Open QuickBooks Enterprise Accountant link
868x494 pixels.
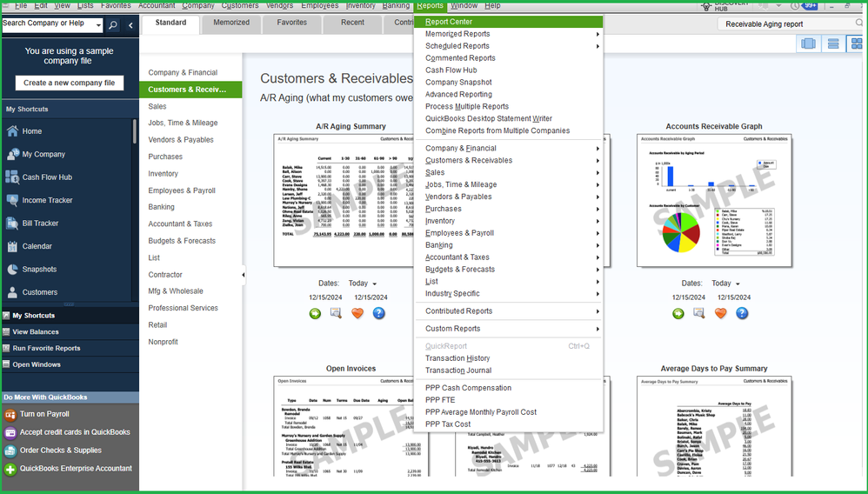tap(76, 469)
